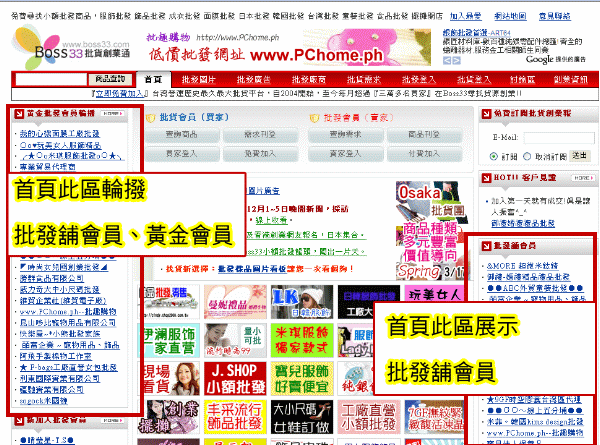Screen dimensions: 600x445
Task: Click red arrow icon of 批發舖會員 header
Action: click(x=486, y=246)
